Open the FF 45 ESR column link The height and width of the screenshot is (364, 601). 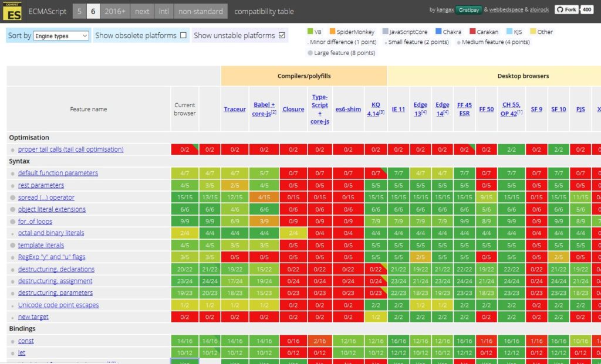(x=464, y=109)
